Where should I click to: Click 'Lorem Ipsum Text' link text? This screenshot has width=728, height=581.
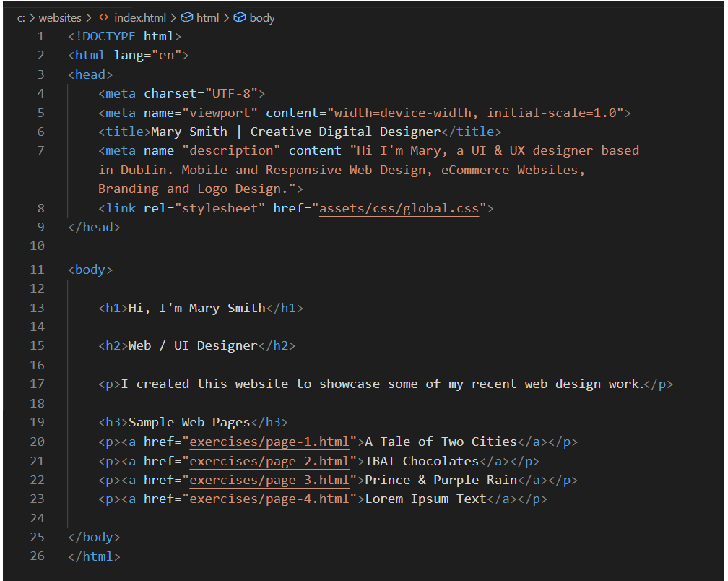click(426, 499)
